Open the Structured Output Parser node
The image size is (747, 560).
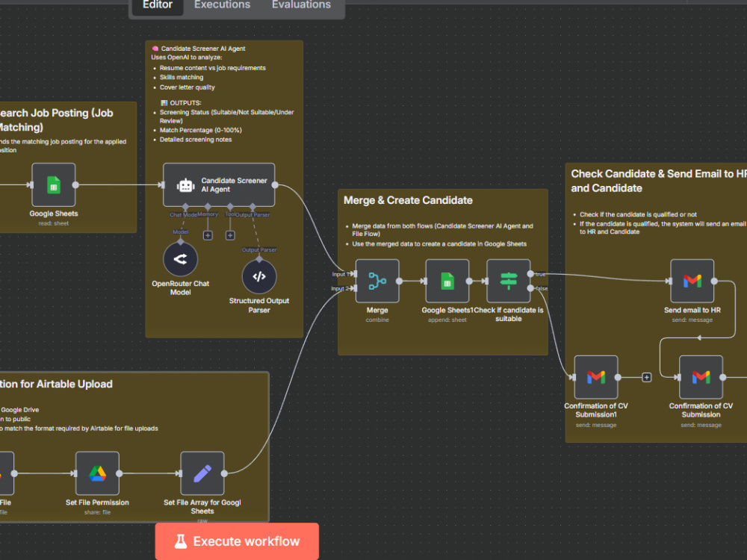pyautogui.click(x=259, y=277)
